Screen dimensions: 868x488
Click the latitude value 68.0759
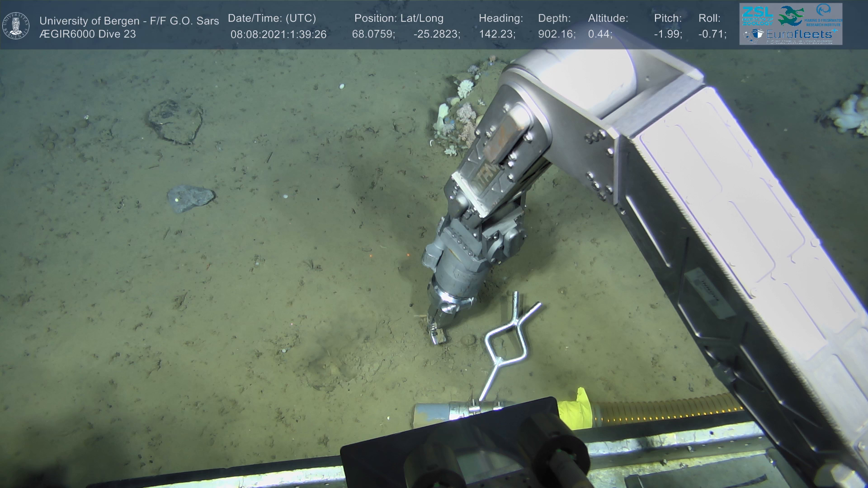[x=373, y=34]
